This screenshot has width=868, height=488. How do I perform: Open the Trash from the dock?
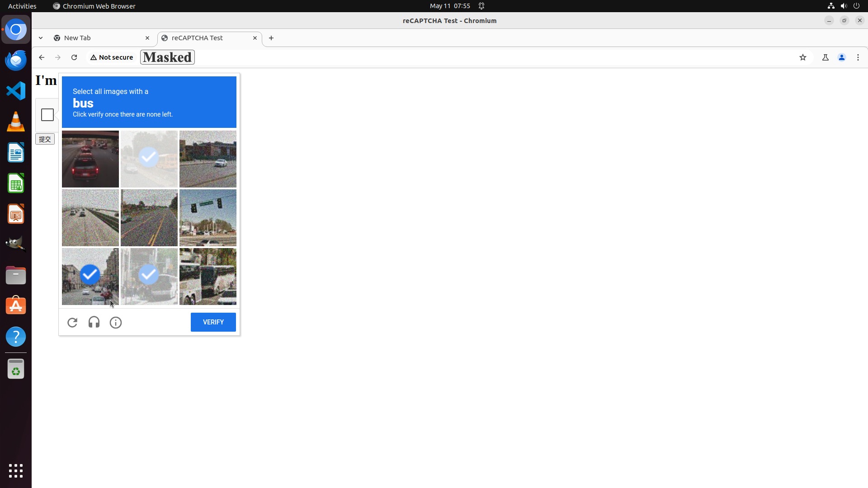coord(16,369)
